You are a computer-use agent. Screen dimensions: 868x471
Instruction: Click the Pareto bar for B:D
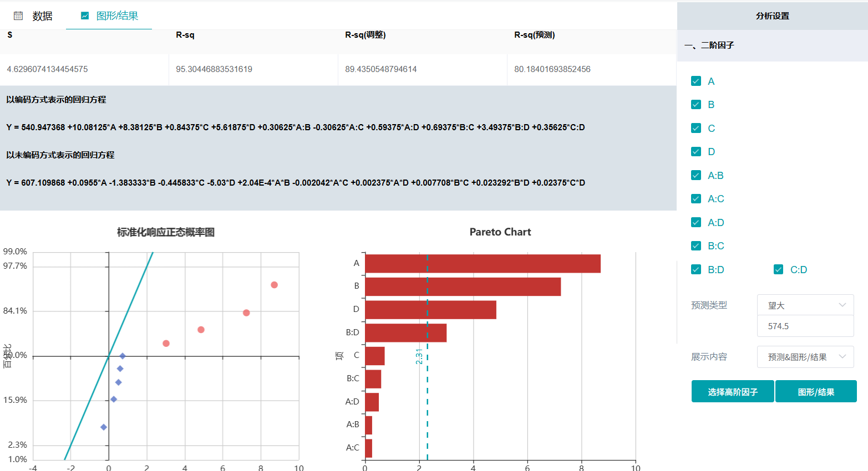click(x=405, y=333)
